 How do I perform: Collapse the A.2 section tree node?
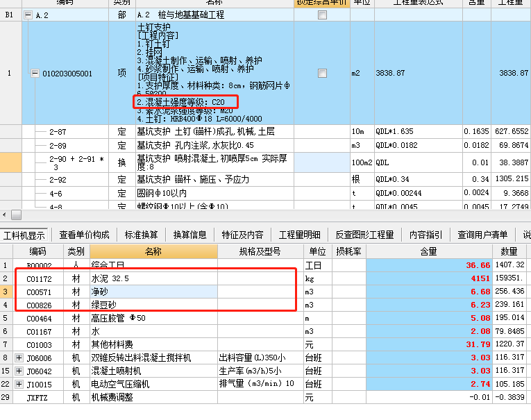coord(28,15)
